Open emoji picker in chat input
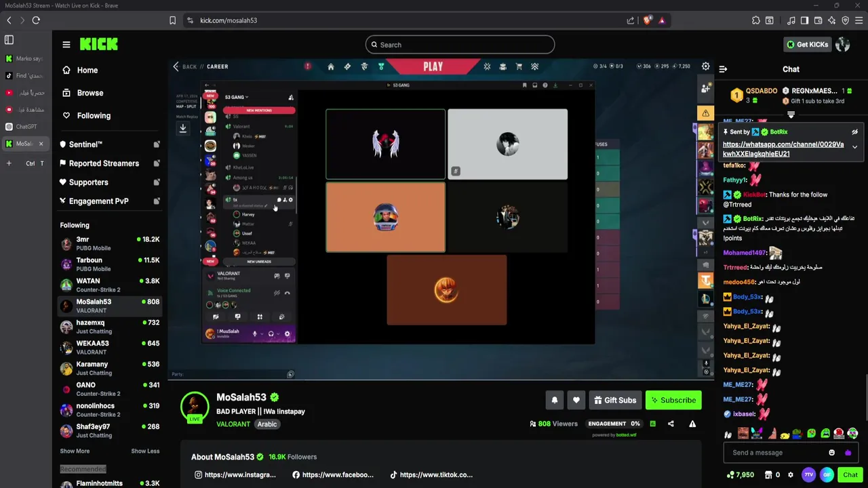The image size is (868, 488). 832,453
